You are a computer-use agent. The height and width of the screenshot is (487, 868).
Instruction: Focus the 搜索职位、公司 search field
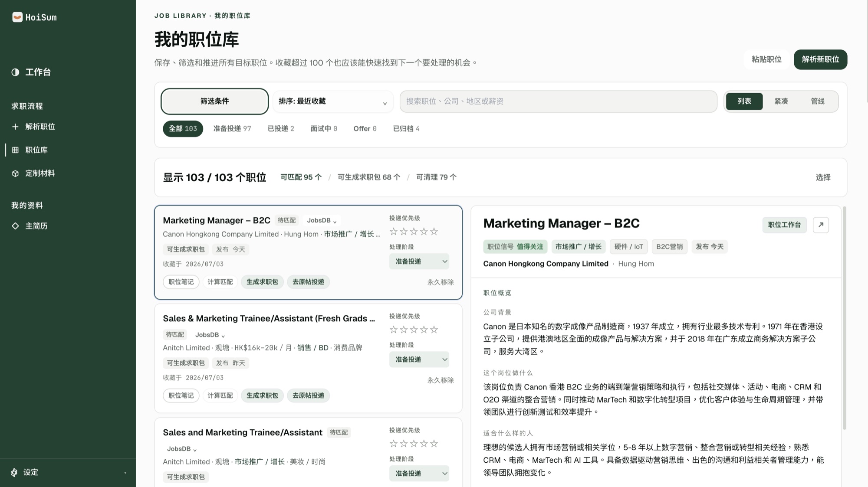click(558, 101)
